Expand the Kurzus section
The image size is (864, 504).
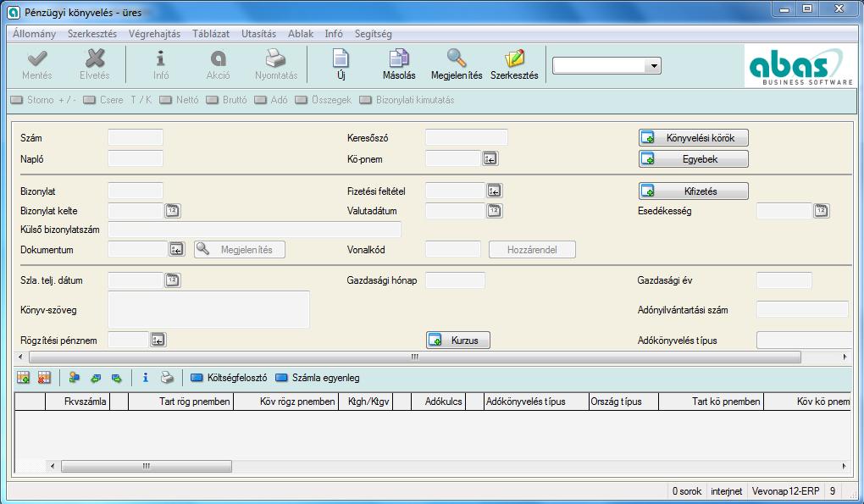[458, 341]
